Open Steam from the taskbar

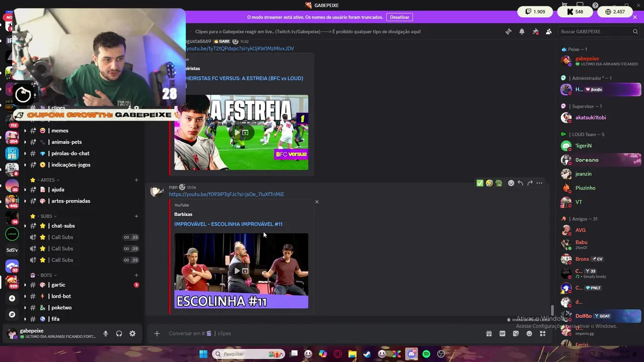point(367,354)
